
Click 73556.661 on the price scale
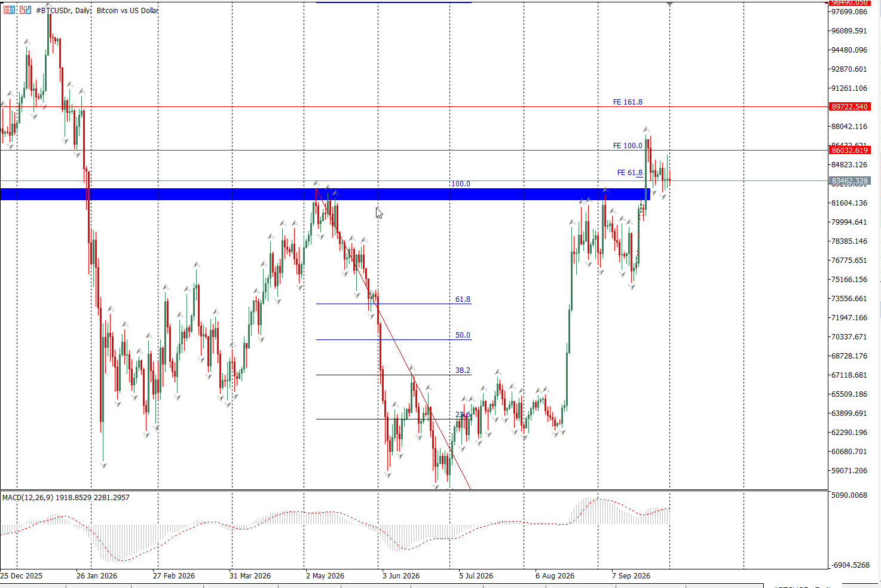point(849,299)
